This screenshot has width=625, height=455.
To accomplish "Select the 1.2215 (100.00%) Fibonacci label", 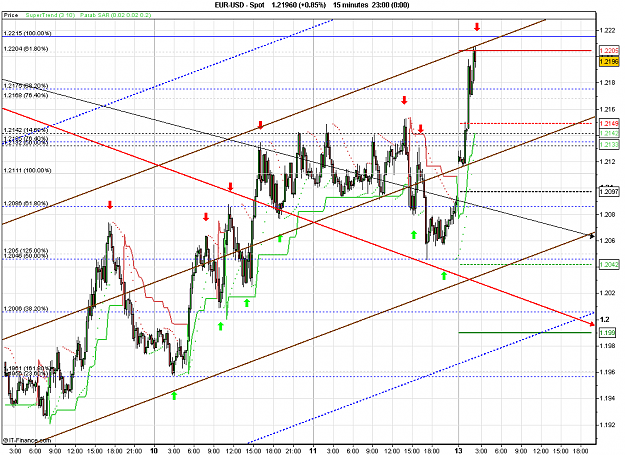I will (x=28, y=33).
